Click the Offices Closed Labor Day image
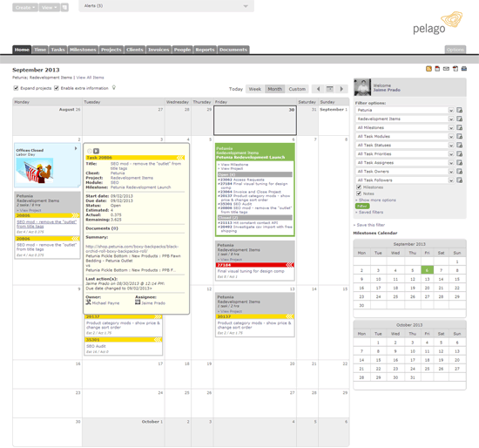This screenshot has height=448, width=479. (x=35, y=171)
